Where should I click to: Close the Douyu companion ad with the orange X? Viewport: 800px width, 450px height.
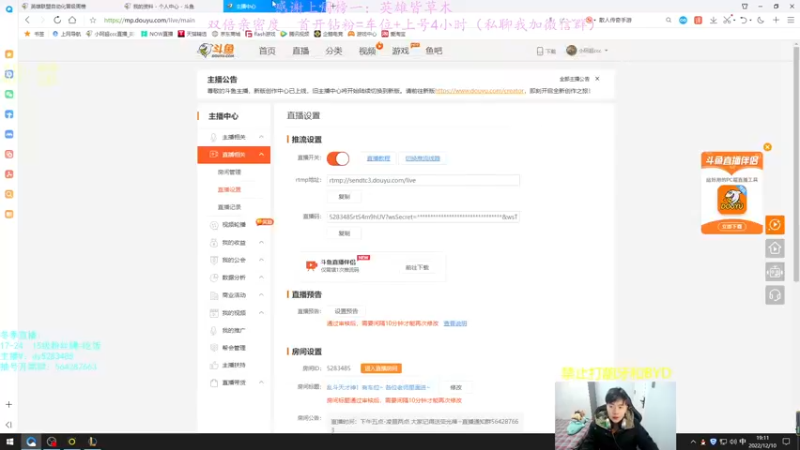pyautogui.click(x=767, y=147)
